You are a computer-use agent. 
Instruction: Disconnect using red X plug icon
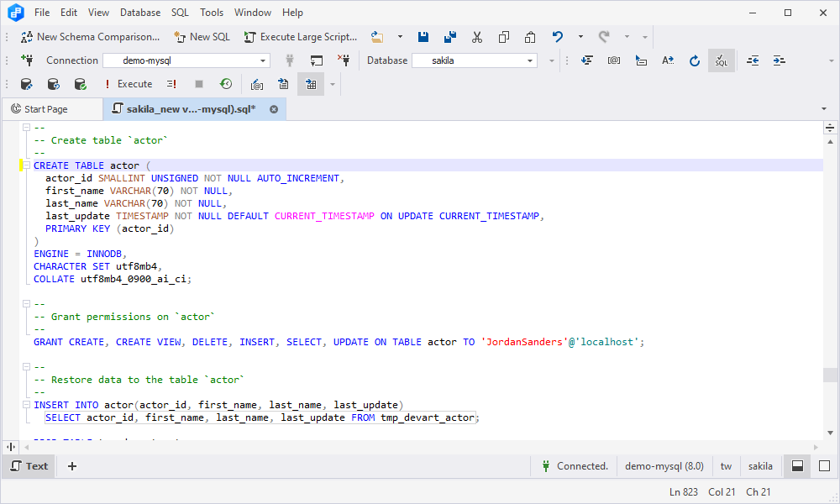344,60
